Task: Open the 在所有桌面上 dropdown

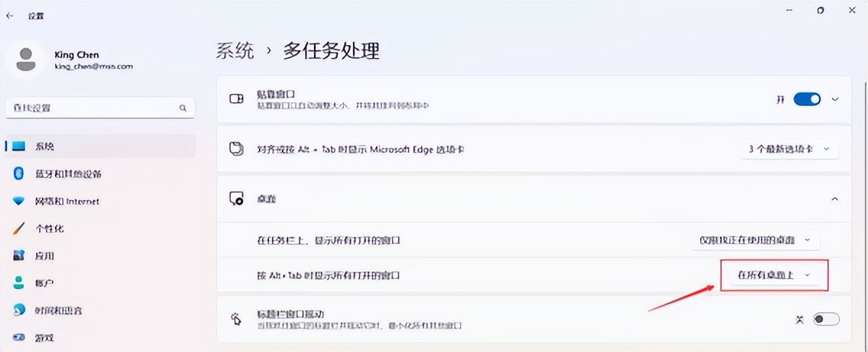Action: tap(773, 275)
